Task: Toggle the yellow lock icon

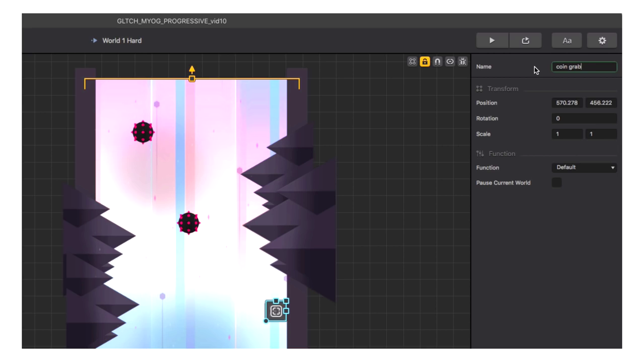Action: (425, 61)
